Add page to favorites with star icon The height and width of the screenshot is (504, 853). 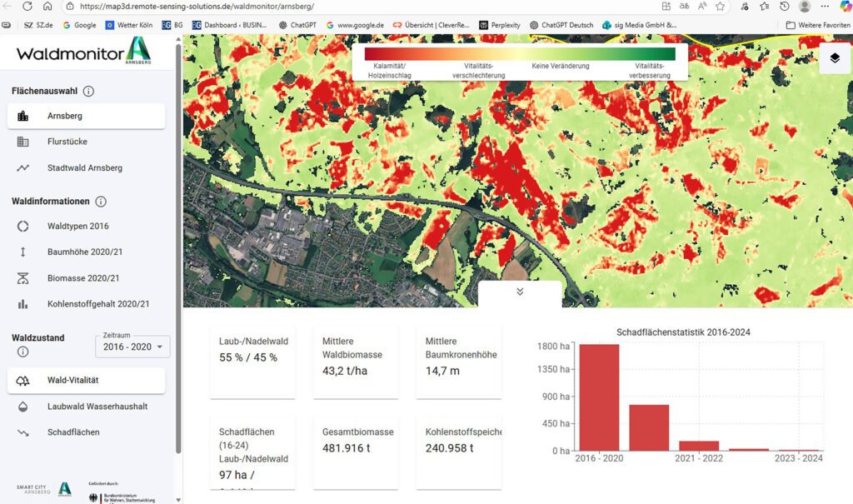720,6
